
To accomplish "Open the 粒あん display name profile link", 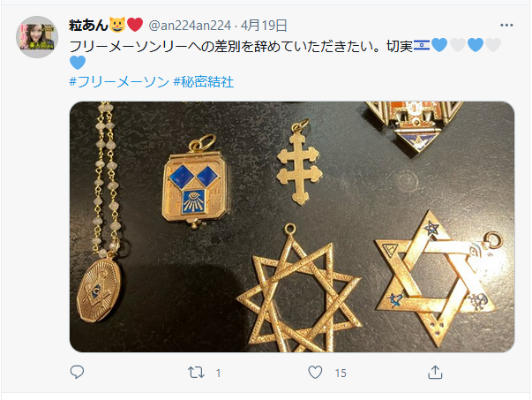I will (88, 25).
